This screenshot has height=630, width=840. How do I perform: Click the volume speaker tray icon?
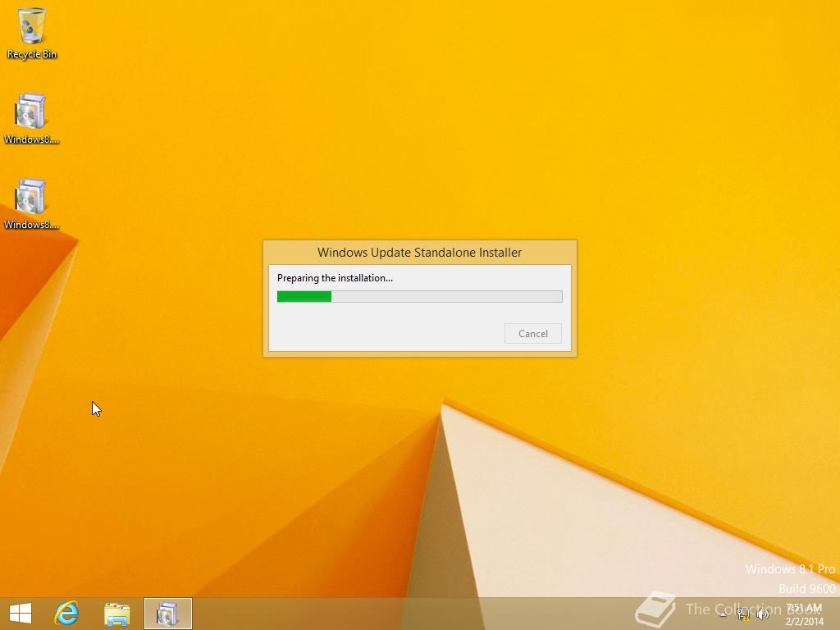click(x=762, y=614)
